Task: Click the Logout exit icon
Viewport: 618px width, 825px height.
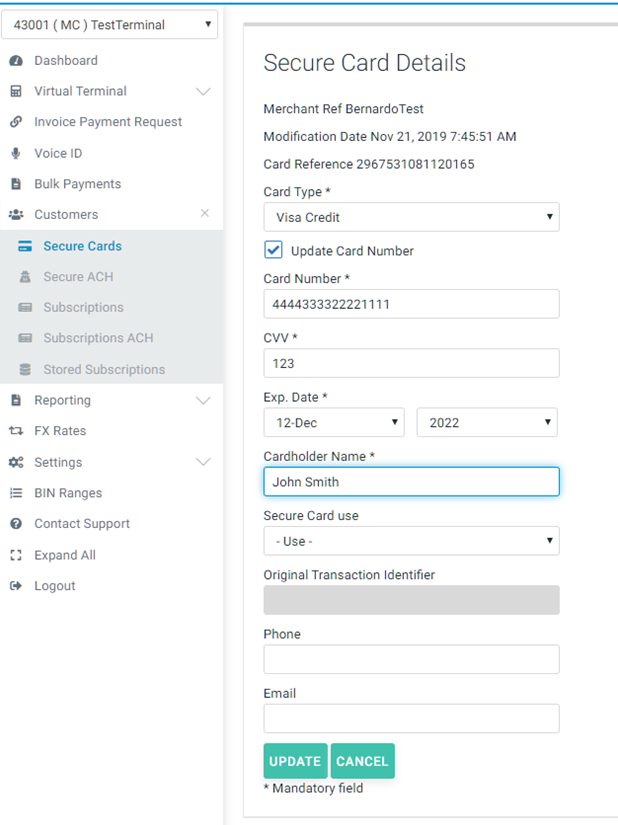Action: 16,586
